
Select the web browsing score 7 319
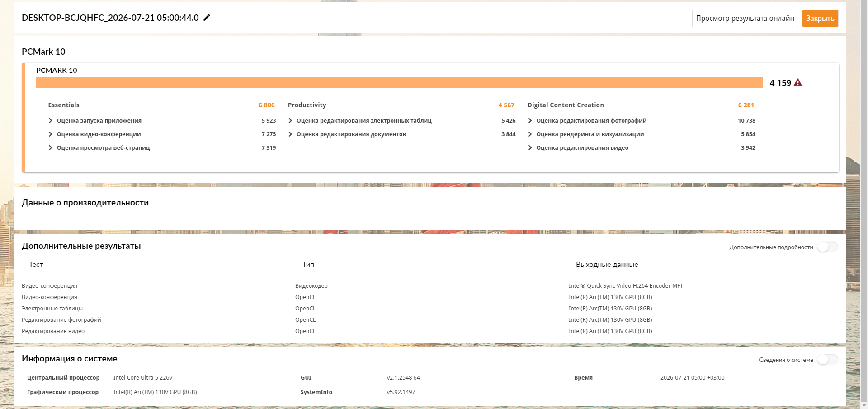click(x=269, y=148)
